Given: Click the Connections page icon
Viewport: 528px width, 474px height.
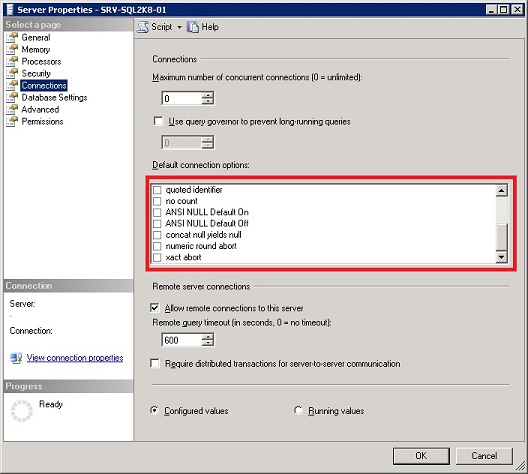Looking at the screenshot, I should pos(12,86).
